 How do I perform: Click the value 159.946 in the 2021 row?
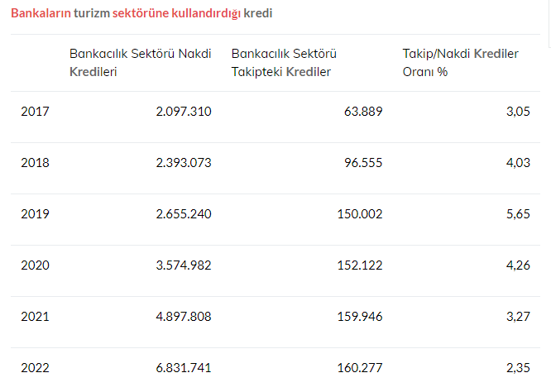point(360,317)
